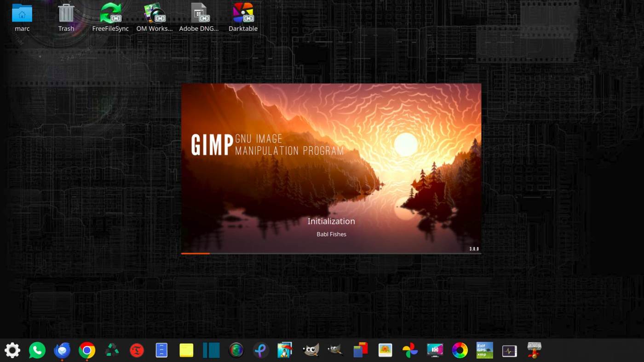Launch OM Workspace desktop shortcut

click(x=155, y=17)
